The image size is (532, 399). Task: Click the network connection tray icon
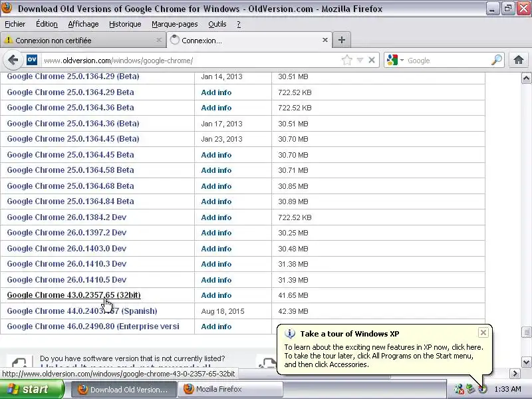pos(459,389)
